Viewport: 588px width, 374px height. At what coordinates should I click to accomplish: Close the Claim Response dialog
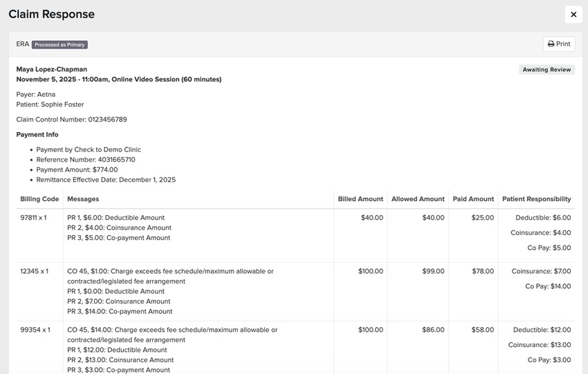coord(573,15)
